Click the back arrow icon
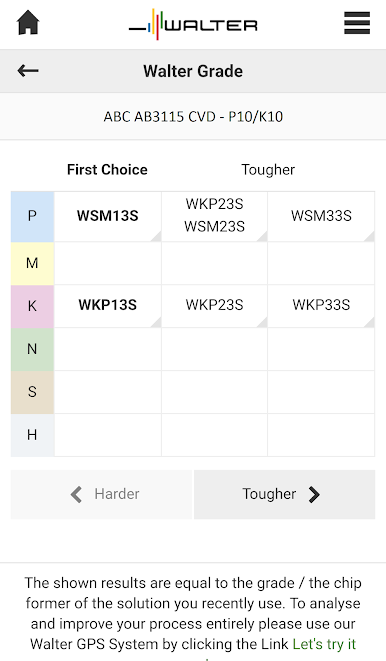 coord(28,71)
